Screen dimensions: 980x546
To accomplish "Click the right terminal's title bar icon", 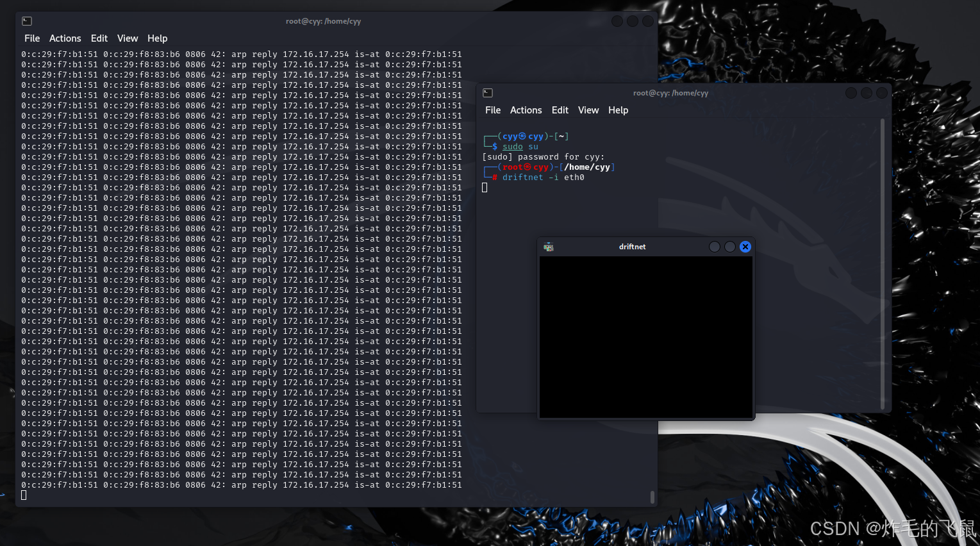I will pos(488,93).
